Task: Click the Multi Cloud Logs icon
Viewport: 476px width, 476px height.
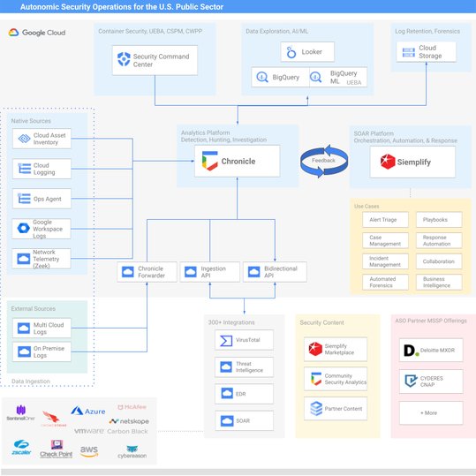Action: (24, 329)
